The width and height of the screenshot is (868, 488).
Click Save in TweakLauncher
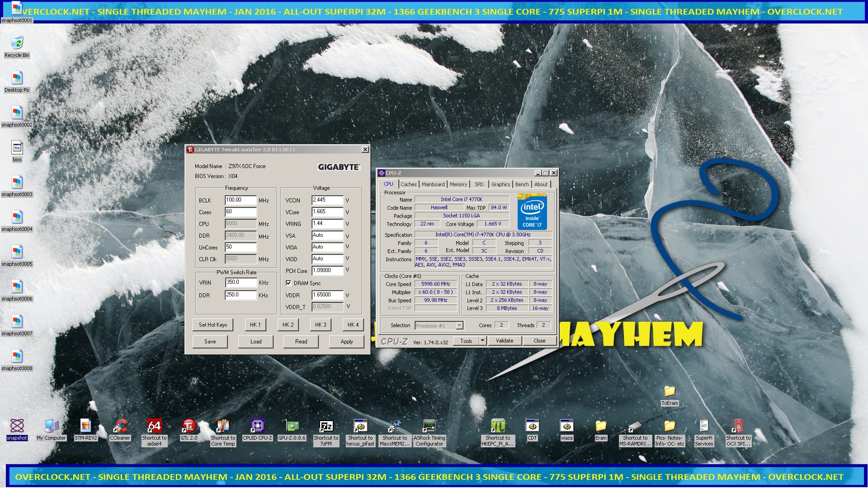point(210,342)
